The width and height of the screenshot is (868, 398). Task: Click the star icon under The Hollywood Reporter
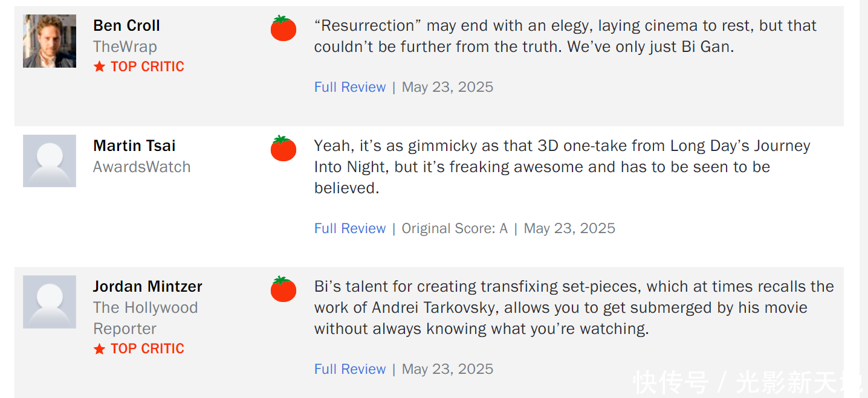pos(100,349)
